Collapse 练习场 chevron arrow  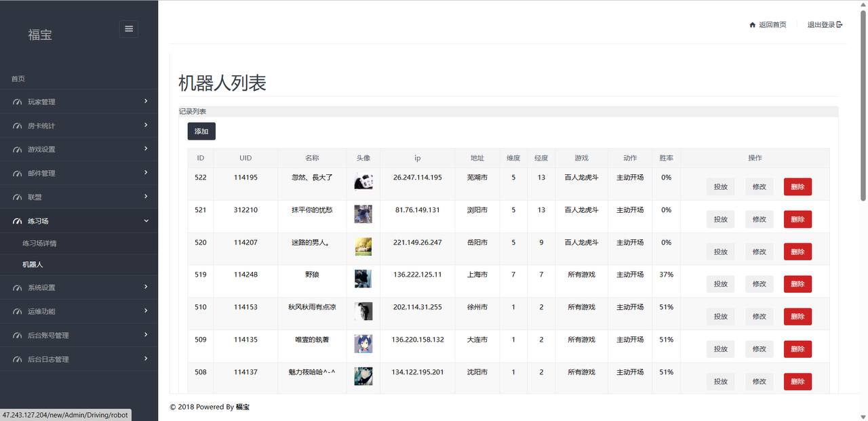(146, 220)
